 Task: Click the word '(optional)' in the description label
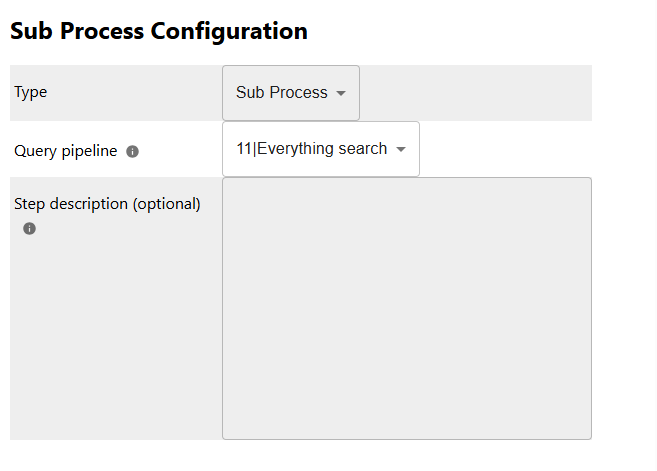(x=167, y=204)
